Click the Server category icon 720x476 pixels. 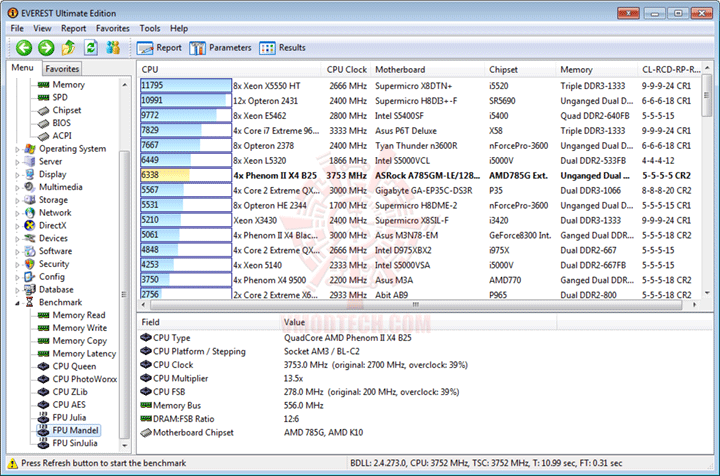coord(30,162)
